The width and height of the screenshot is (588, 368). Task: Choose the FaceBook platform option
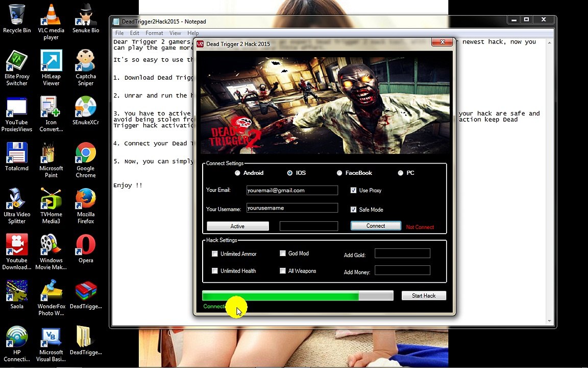pos(339,173)
